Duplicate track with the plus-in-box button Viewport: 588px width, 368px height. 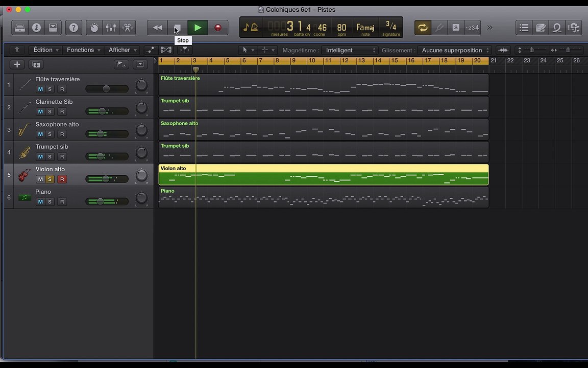(x=36, y=64)
